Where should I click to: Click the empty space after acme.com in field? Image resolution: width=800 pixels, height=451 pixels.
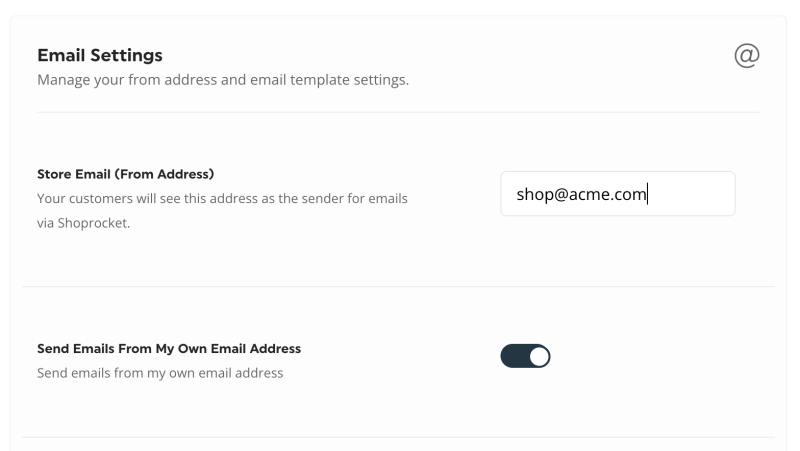coord(689,194)
